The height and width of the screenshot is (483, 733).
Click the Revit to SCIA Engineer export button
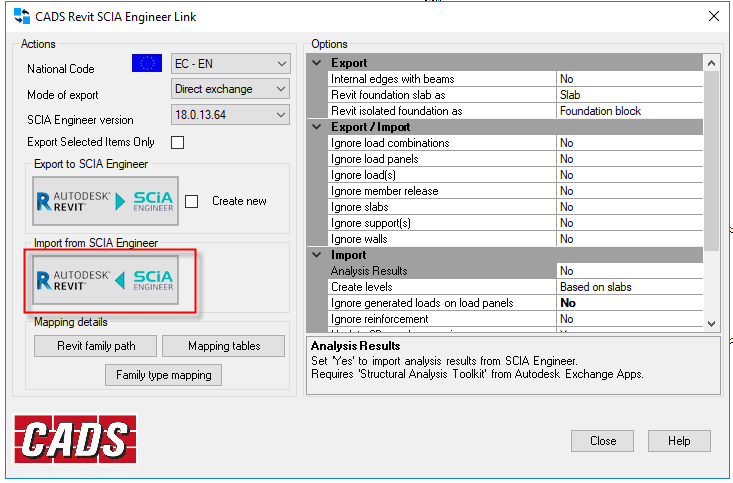[x=105, y=201]
